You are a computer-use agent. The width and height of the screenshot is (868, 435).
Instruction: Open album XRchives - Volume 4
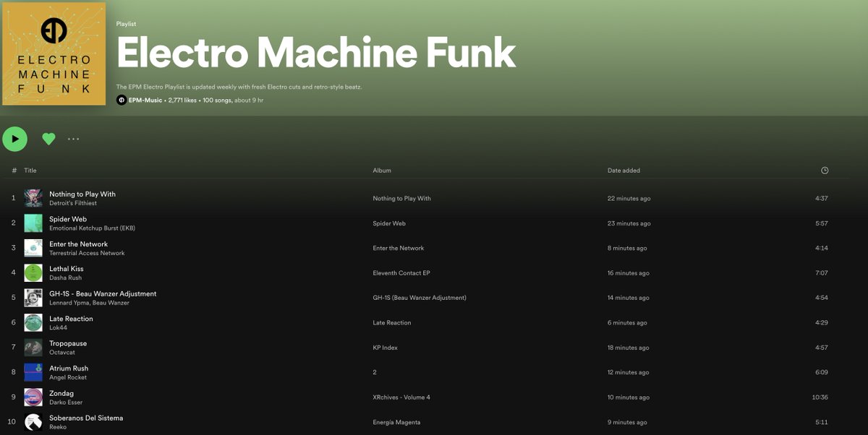click(x=401, y=397)
